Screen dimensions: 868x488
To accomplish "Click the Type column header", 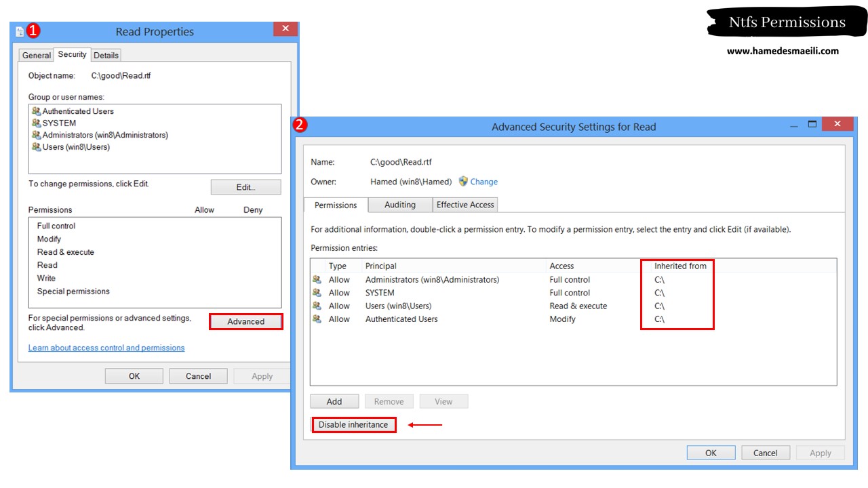I will click(338, 266).
